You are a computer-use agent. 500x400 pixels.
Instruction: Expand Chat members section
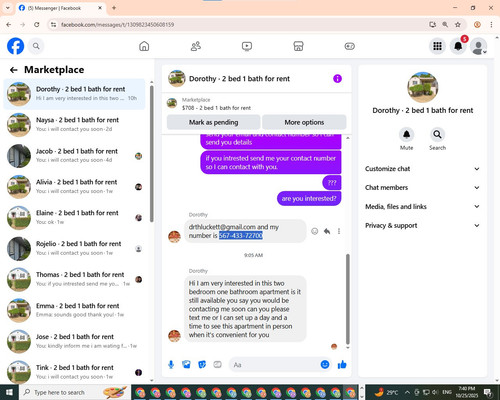422,187
